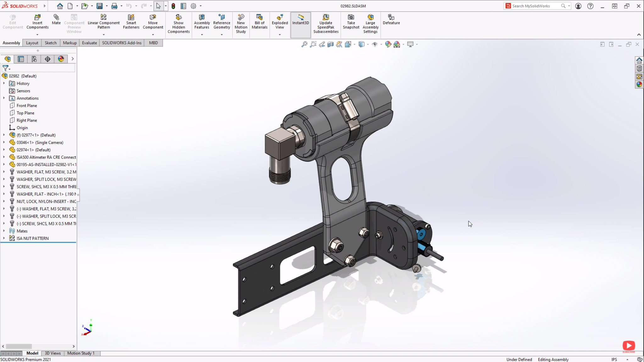Switch to the Sketch tab
The image size is (644, 362).
click(x=50, y=42)
